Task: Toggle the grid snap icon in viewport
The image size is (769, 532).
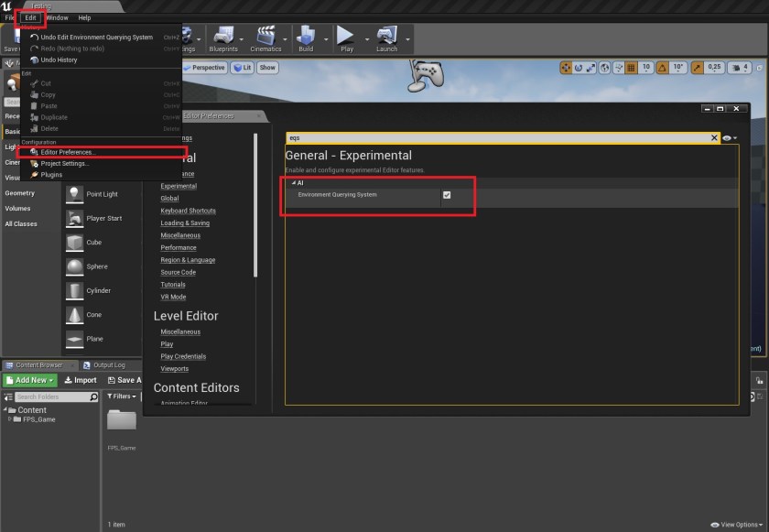Action: [630, 68]
